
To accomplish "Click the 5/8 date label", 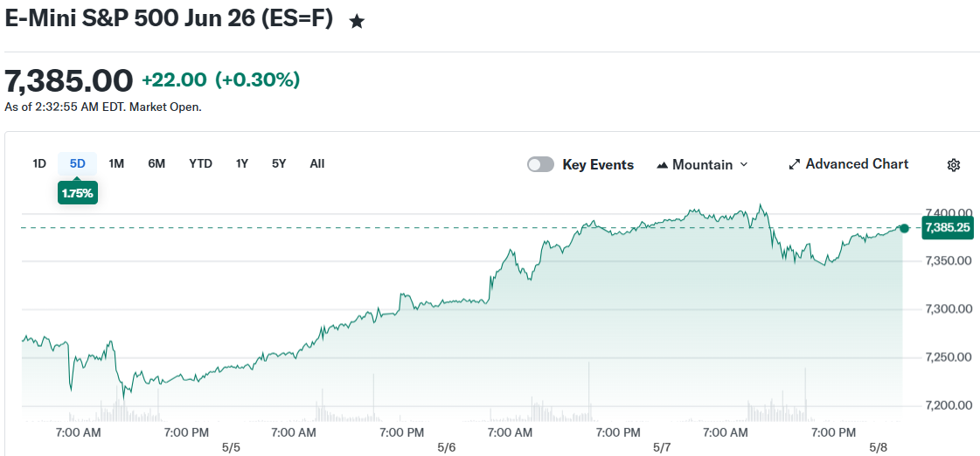I will click(878, 448).
